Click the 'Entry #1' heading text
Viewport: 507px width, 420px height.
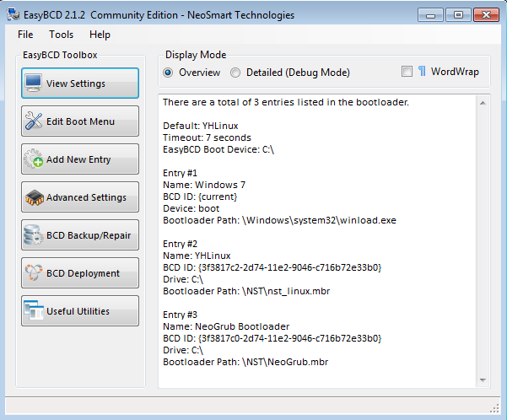coord(180,173)
